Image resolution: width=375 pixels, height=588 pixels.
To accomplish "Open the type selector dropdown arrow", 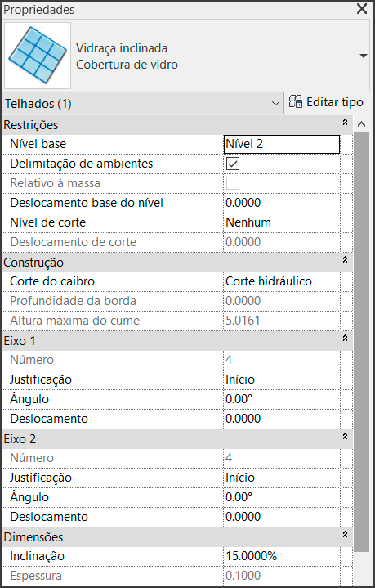I will 363,56.
